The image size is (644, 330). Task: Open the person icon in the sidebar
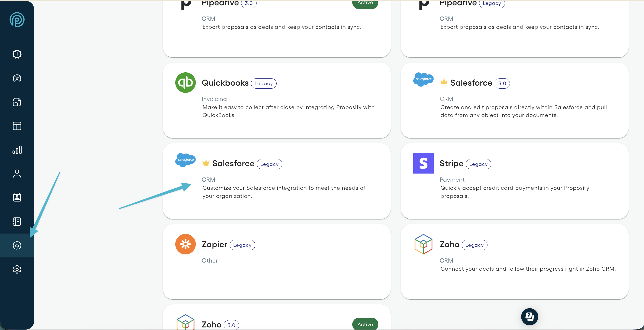17,174
